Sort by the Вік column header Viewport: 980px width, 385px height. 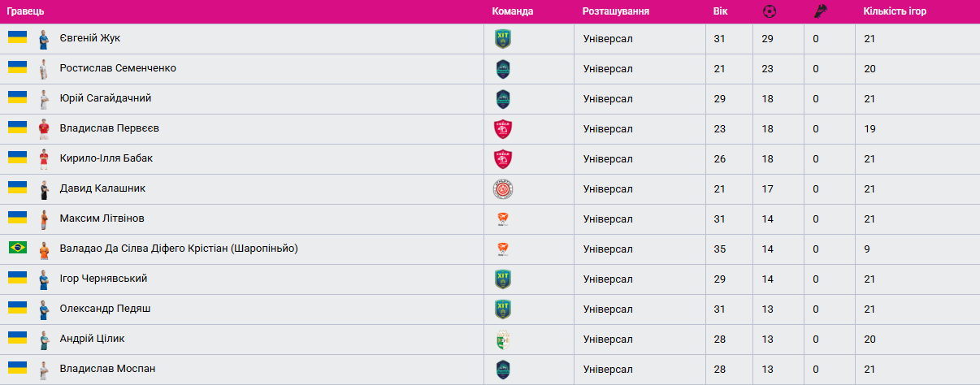click(x=721, y=11)
